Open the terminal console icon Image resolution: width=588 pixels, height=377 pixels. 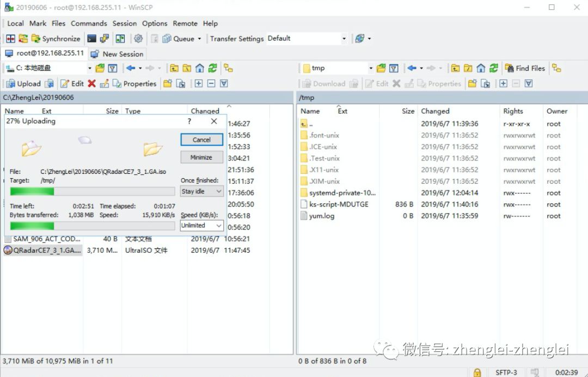[x=91, y=39]
